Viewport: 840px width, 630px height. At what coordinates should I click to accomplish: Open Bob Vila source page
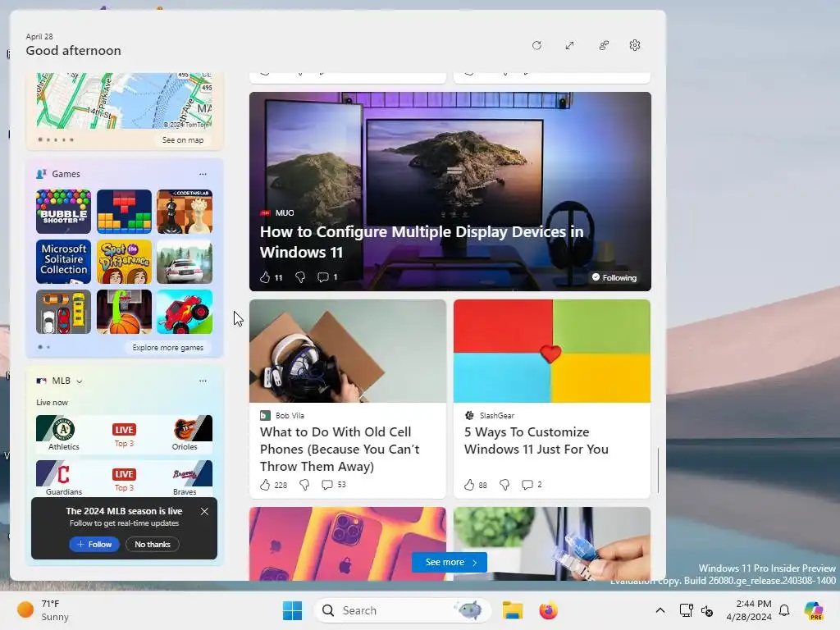coord(282,416)
